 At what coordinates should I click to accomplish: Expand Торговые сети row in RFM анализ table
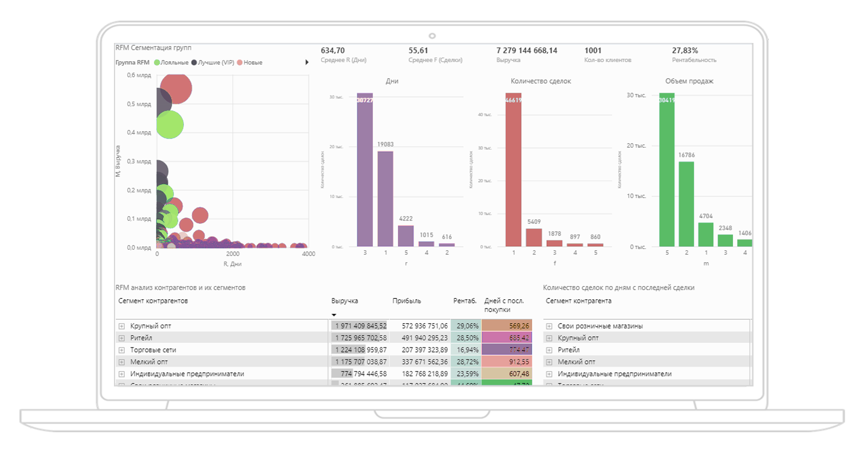tap(121, 350)
